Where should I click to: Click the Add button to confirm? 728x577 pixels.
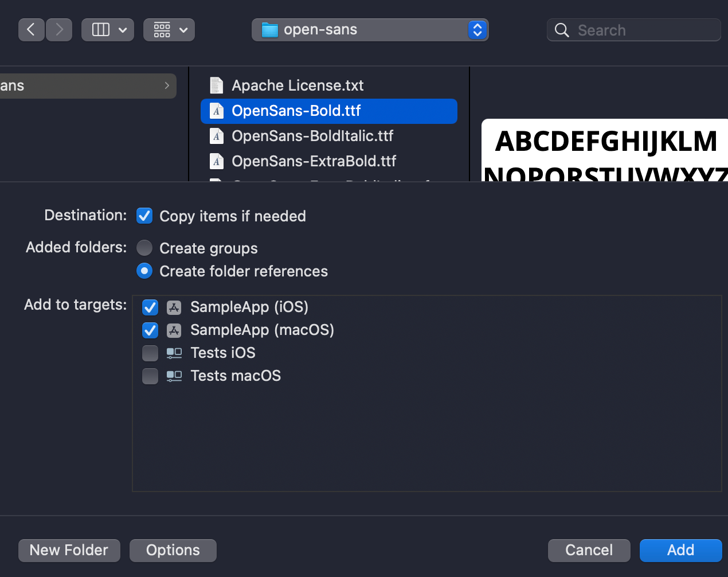[x=680, y=550]
